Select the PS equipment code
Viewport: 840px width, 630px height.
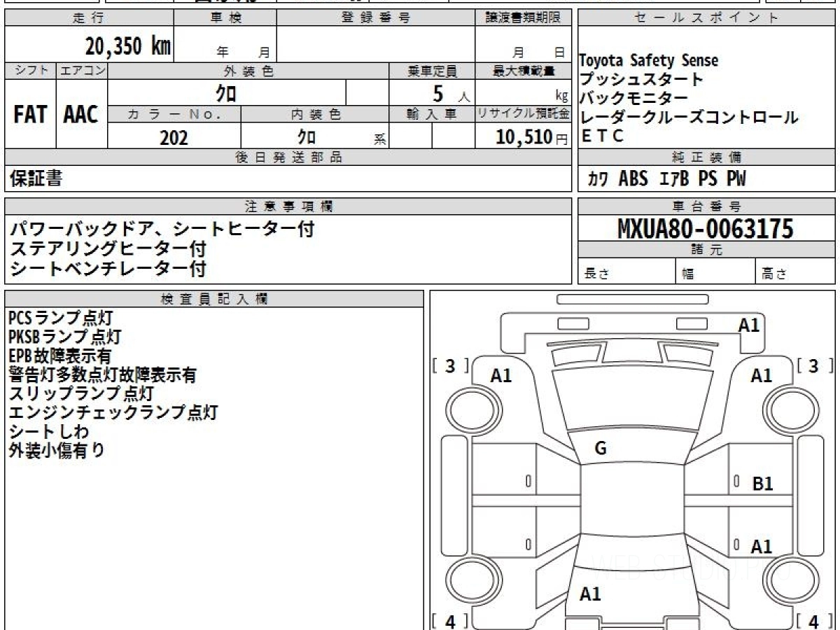click(708, 179)
